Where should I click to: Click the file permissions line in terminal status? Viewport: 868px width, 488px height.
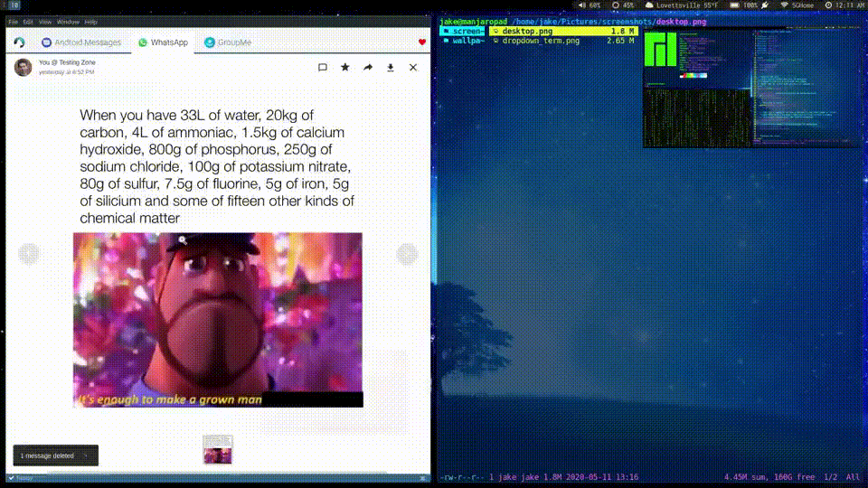pyautogui.click(x=539, y=477)
